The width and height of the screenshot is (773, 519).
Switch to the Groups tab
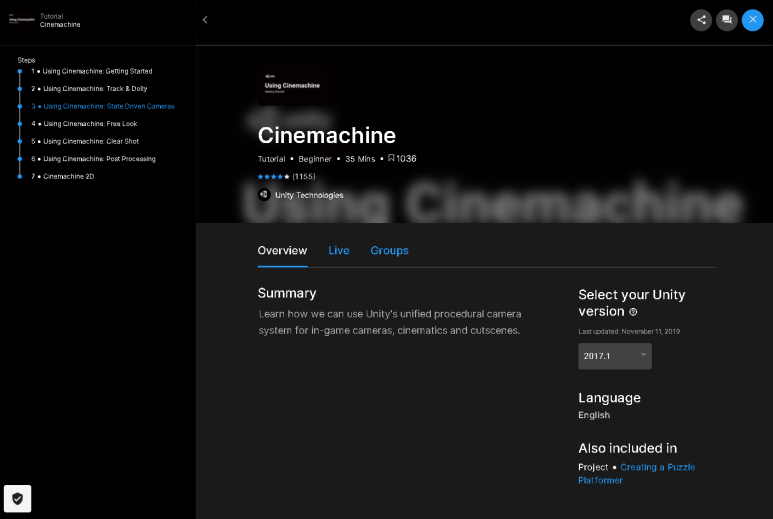pos(389,250)
